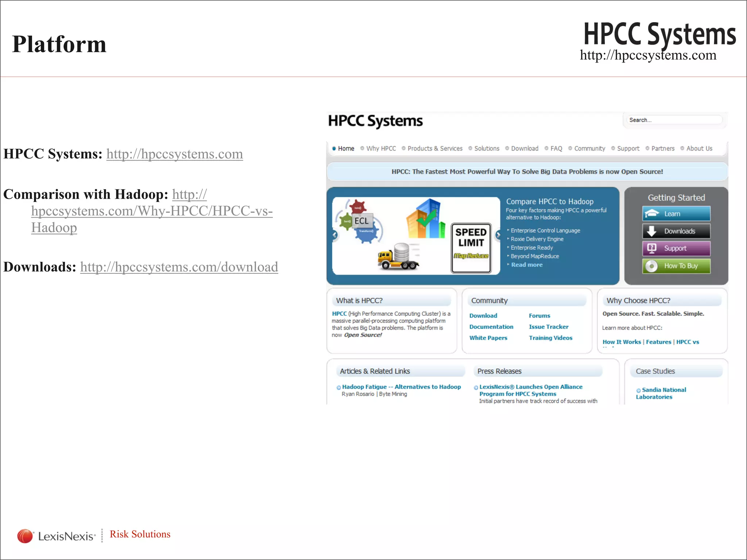
Task: Open the Why HPCC menu item
Action: 381,148
